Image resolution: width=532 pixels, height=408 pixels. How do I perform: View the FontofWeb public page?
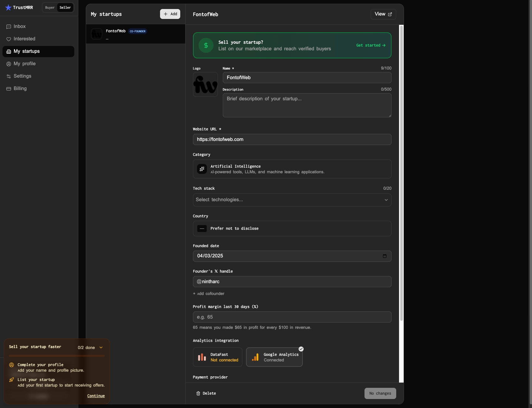click(383, 14)
